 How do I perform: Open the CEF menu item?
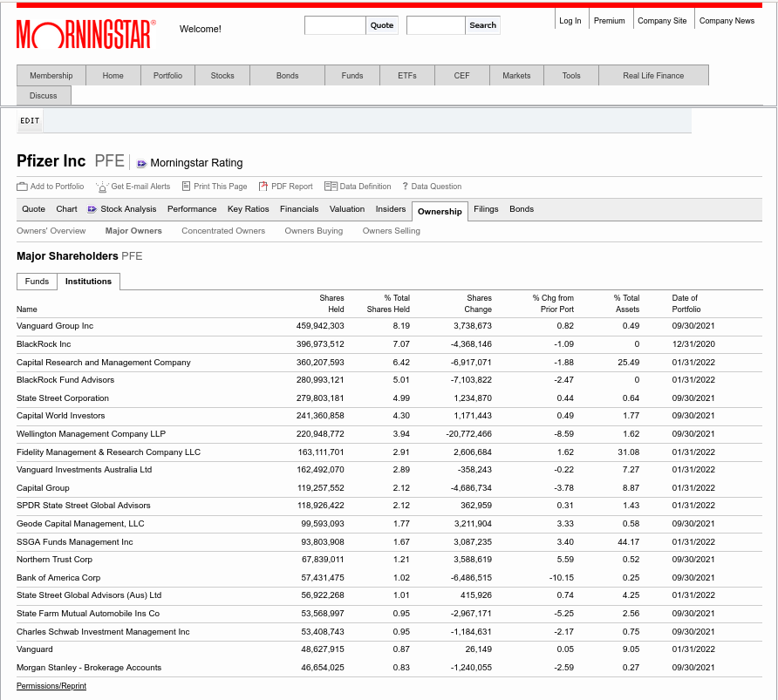[462, 75]
